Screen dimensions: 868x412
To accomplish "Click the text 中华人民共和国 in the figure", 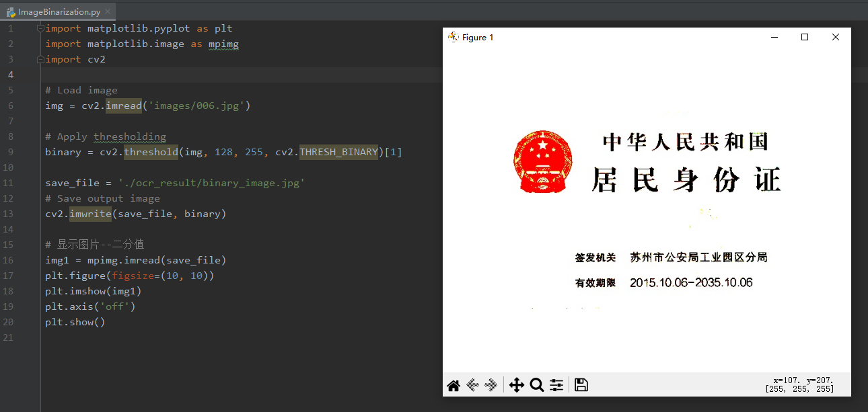I will click(685, 142).
